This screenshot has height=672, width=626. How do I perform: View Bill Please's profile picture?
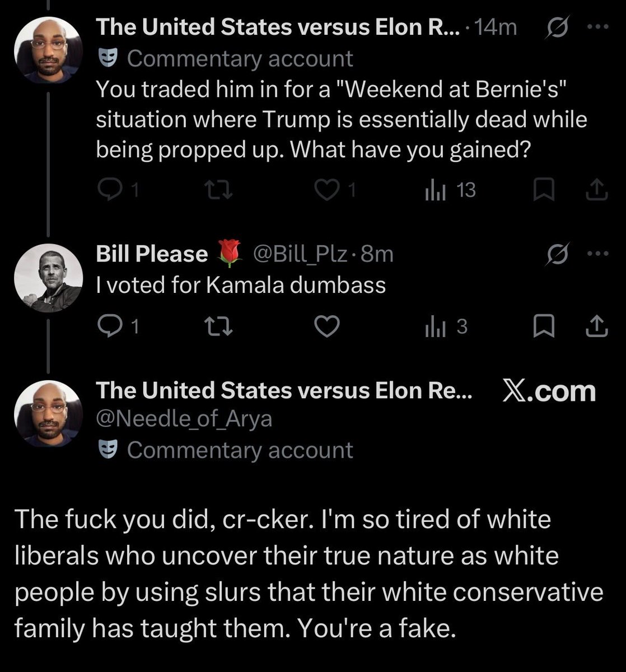48,278
